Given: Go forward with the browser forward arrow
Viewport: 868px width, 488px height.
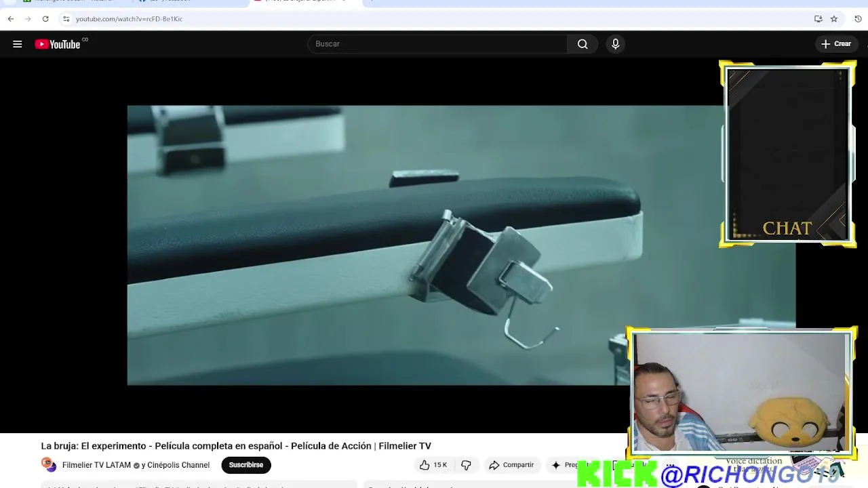Looking at the screenshot, I should pyautogui.click(x=28, y=19).
